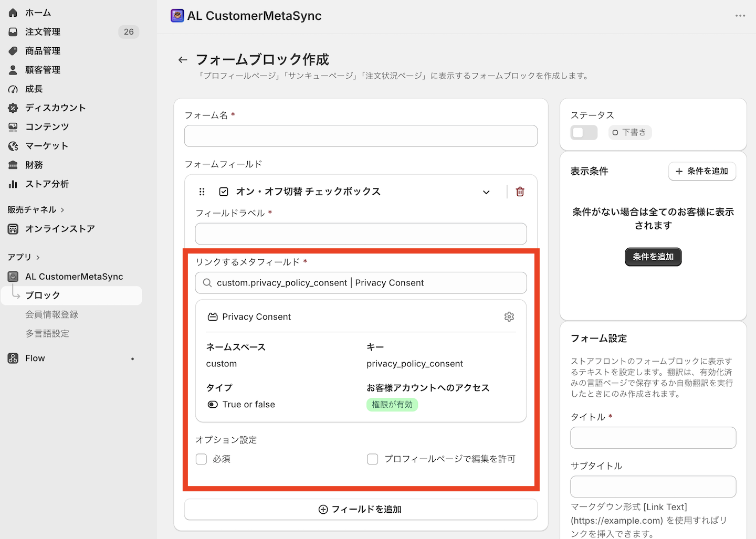Open Privacy Consent metafield settings gear

pyautogui.click(x=509, y=316)
